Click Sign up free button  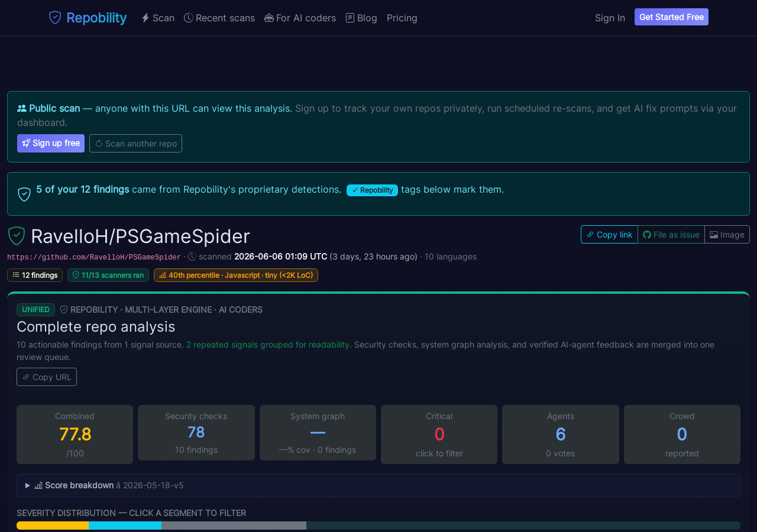tap(51, 143)
